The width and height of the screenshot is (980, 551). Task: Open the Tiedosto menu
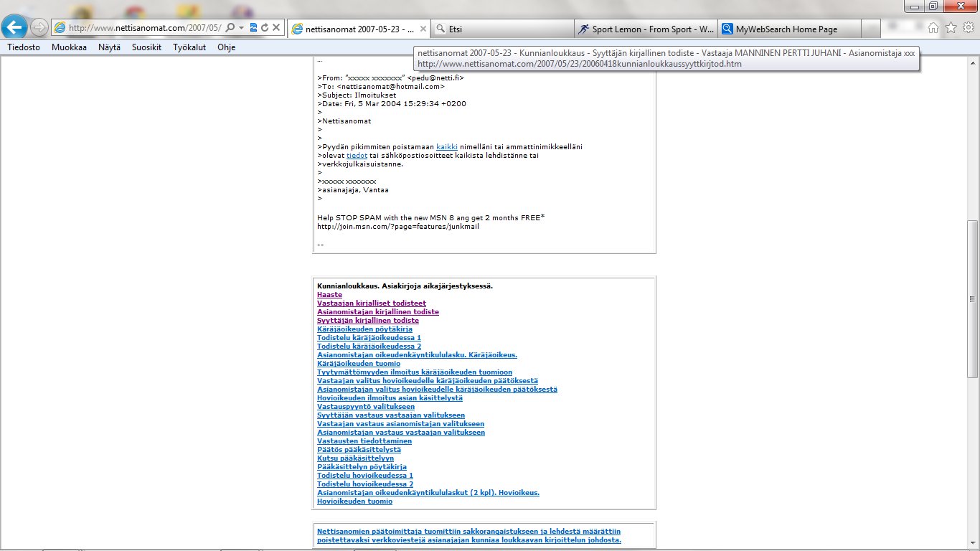pyautogui.click(x=24, y=47)
